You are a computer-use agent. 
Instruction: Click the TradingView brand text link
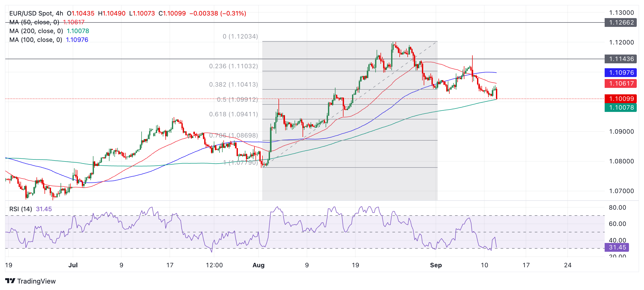(x=36, y=281)
